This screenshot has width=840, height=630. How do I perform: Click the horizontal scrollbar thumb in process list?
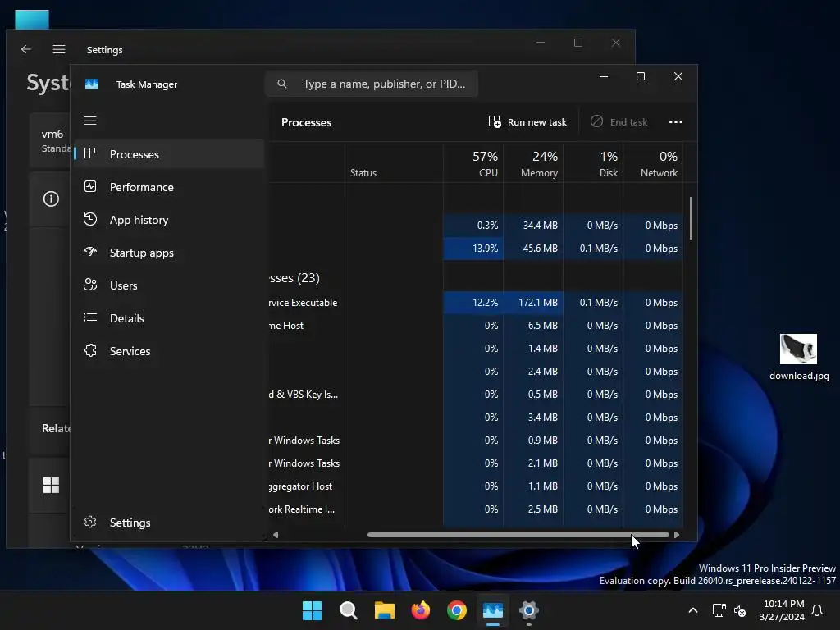(x=518, y=535)
